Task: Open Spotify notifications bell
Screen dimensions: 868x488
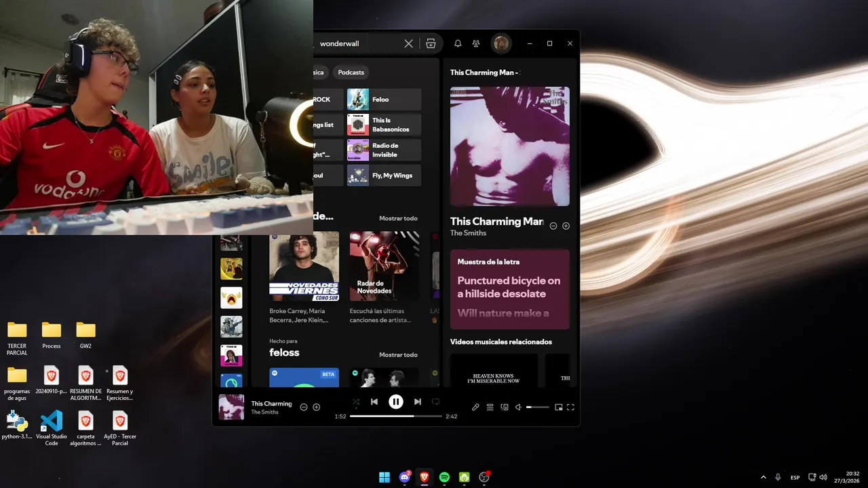Action: [x=458, y=43]
